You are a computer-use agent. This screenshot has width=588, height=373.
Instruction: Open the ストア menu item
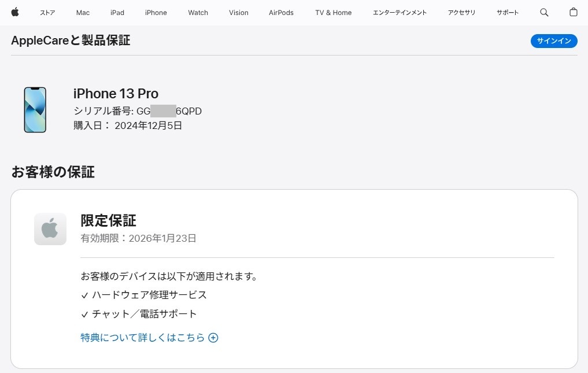pyautogui.click(x=47, y=13)
